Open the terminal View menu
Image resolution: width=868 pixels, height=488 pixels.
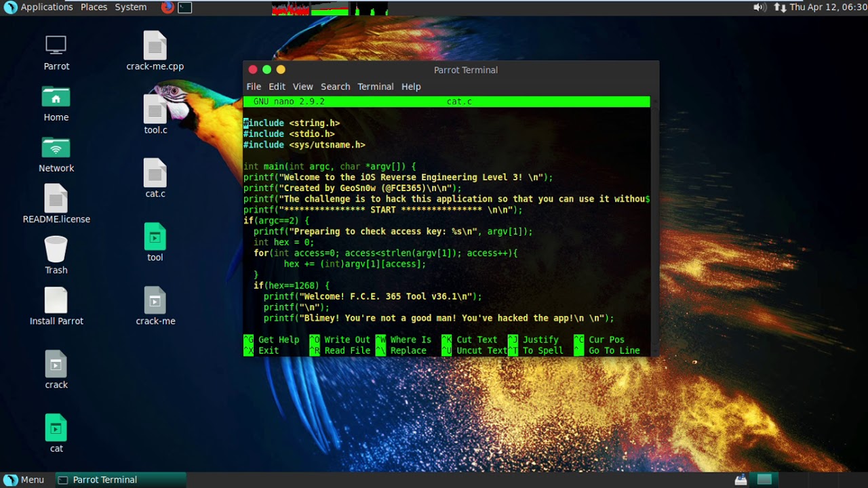coord(302,87)
